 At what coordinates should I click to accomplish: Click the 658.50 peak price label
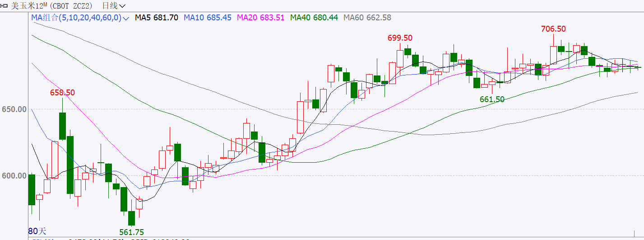coord(62,93)
